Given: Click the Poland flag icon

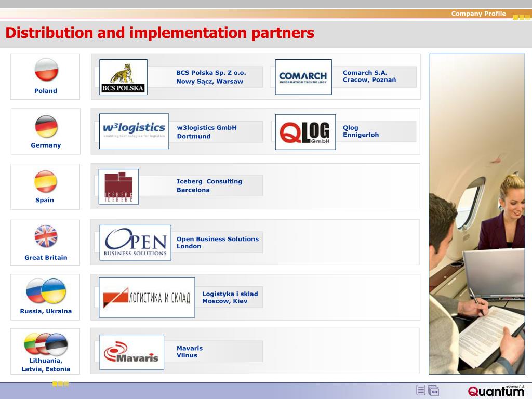Looking at the screenshot, I should coord(46,70).
